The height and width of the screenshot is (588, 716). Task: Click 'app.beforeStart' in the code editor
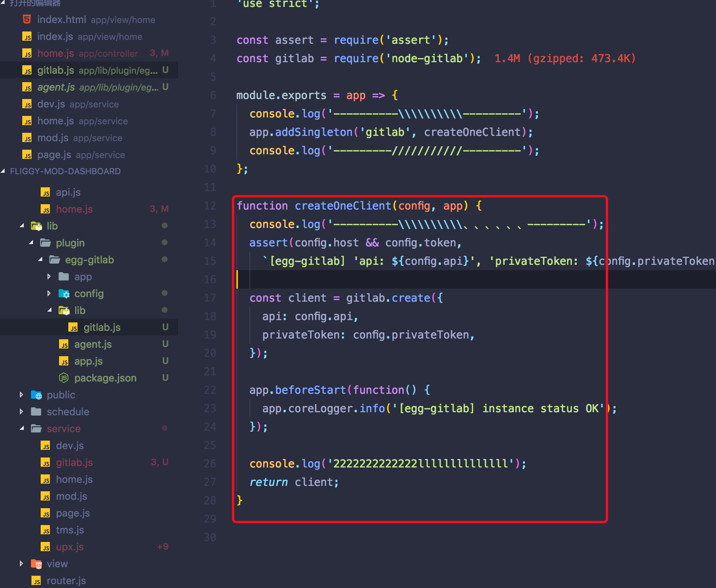[297, 390]
